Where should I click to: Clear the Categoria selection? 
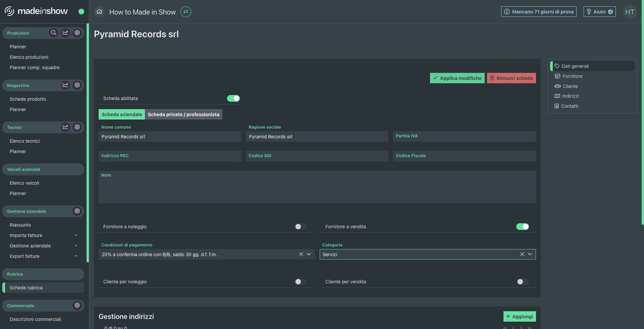pyautogui.click(x=522, y=254)
